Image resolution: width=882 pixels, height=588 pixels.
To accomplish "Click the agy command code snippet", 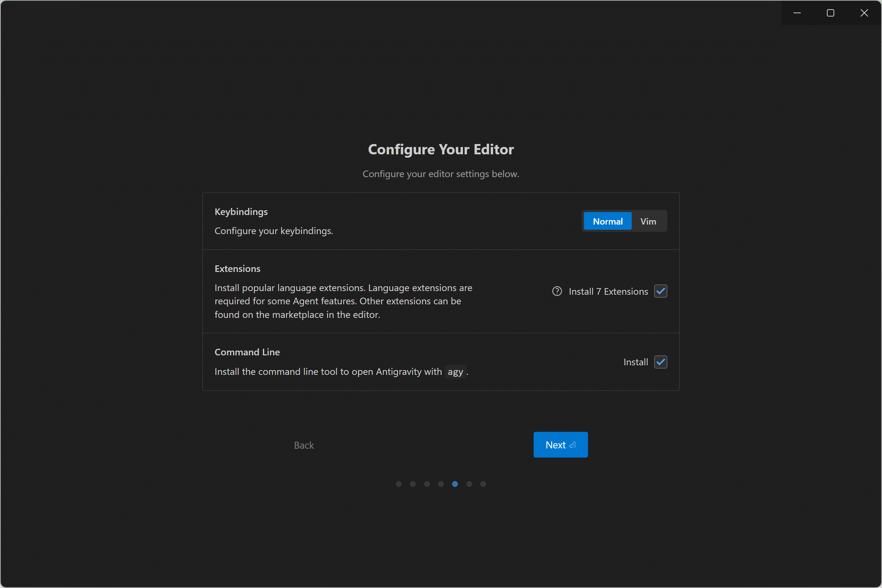I will click(x=455, y=372).
